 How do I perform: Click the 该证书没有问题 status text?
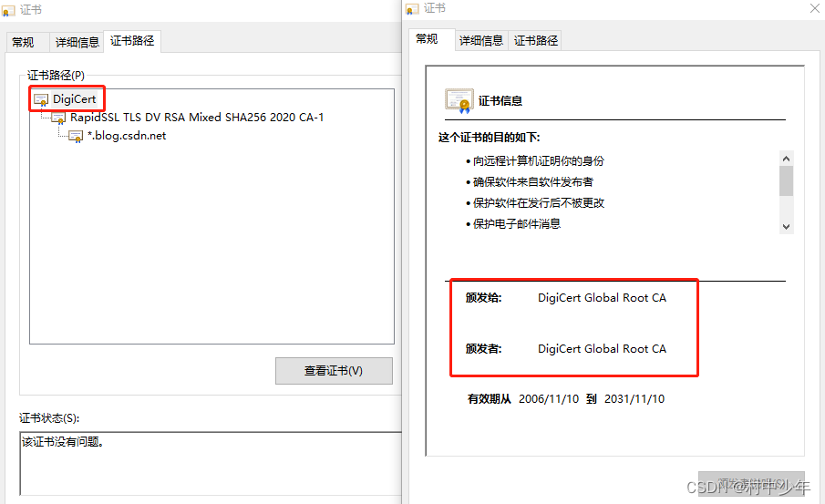[63, 442]
